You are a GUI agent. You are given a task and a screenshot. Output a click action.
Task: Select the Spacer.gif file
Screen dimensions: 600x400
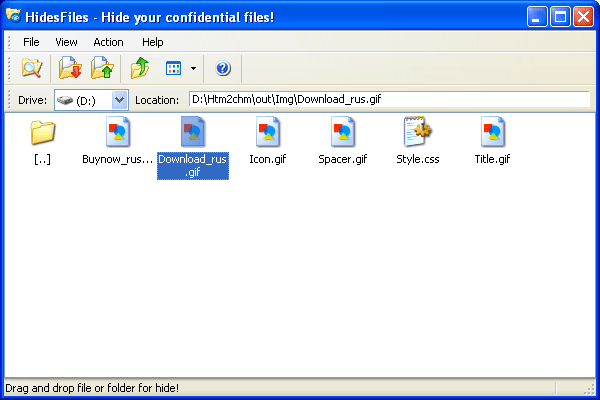(x=342, y=132)
